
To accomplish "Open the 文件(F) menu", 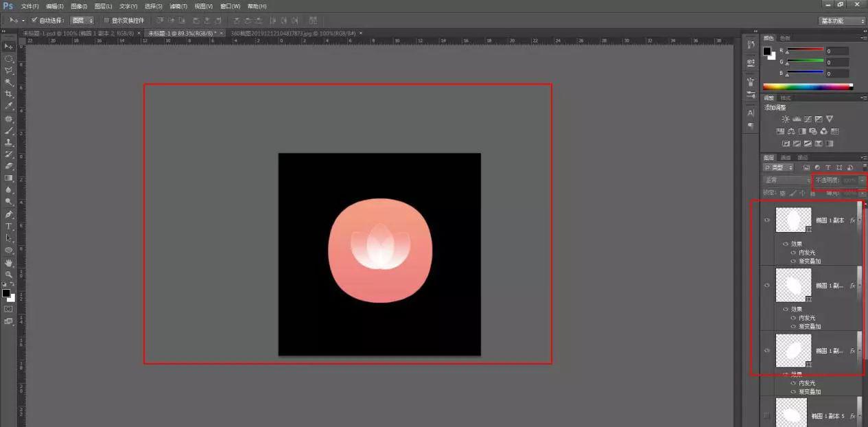I will tap(30, 6).
